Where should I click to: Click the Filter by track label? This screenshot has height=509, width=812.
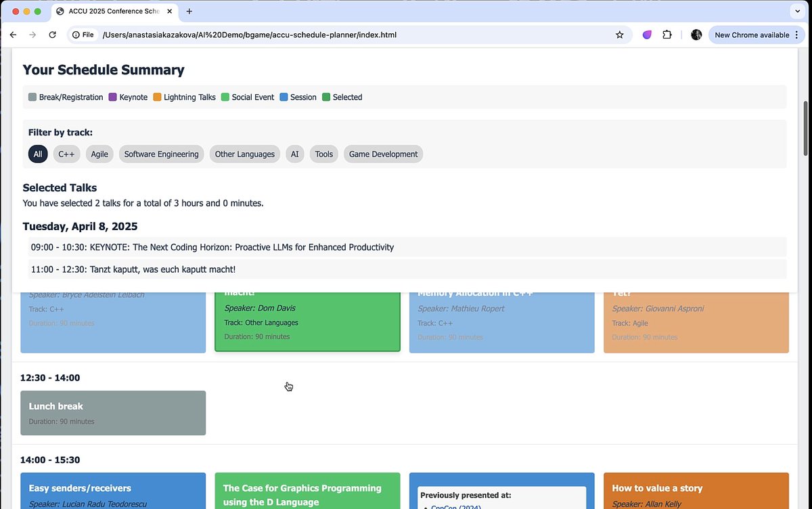[x=60, y=133]
